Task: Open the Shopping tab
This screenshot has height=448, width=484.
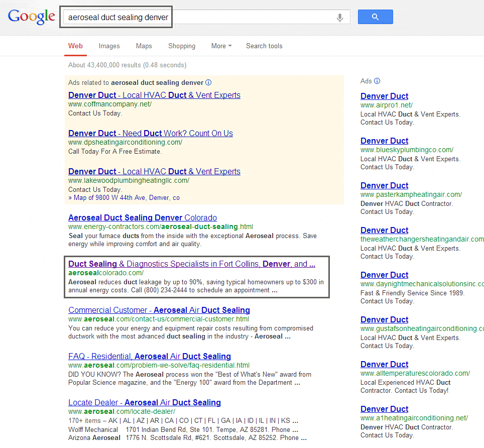Action: (x=181, y=46)
